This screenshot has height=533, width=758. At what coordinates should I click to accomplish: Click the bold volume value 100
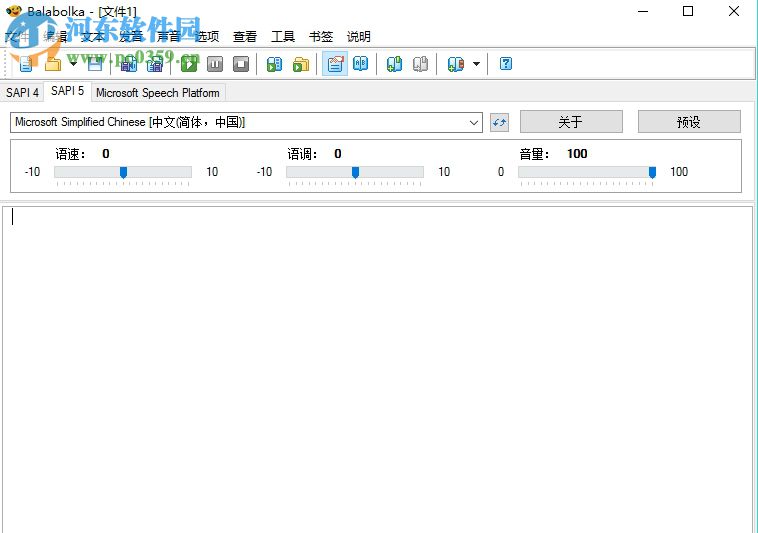(x=577, y=154)
